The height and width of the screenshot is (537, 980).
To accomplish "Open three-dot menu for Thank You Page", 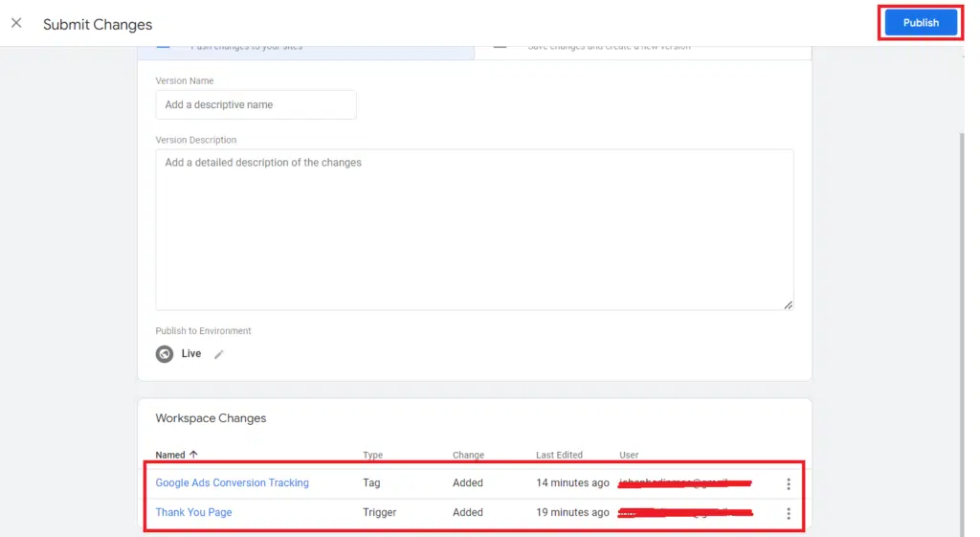I will click(788, 514).
